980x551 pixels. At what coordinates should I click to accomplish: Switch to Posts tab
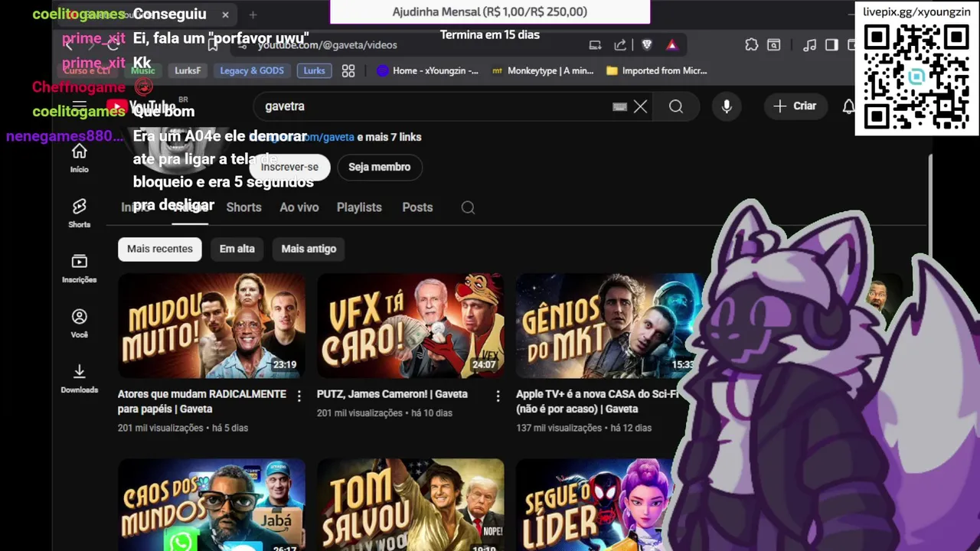(417, 207)
